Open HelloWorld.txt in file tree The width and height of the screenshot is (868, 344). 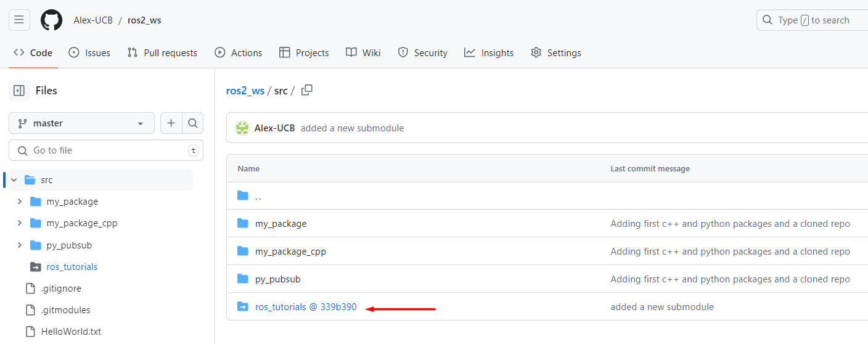pyautogui.click(x=71, y=332)
